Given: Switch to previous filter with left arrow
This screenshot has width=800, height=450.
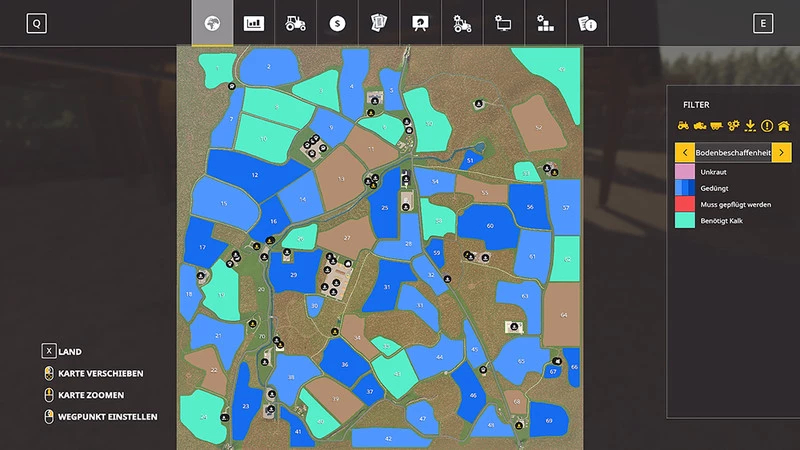Looking at the screenshot, I should 684,152.
